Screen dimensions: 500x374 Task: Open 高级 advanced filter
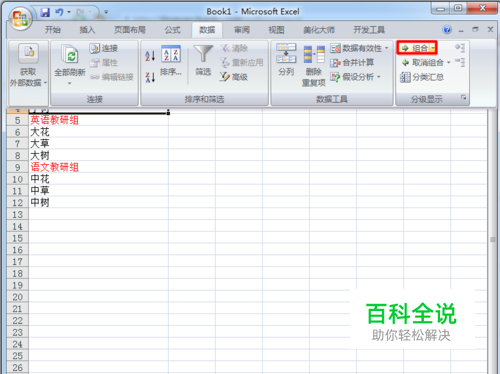[234, 77]
